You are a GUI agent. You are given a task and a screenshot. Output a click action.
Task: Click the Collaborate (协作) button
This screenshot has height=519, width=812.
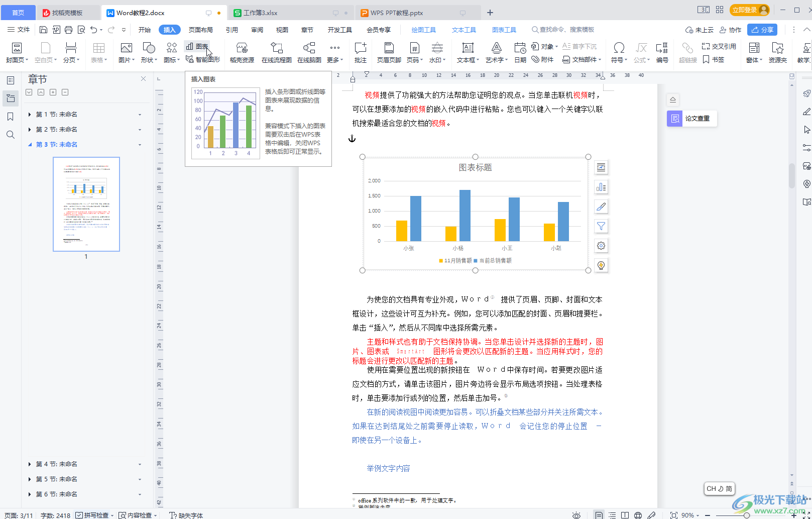[x=731, y=30]
